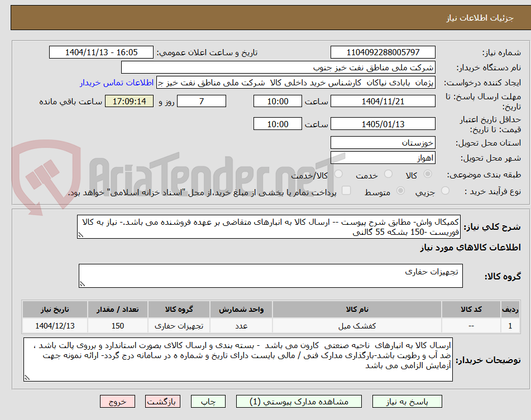Click the item code cell '--'
The height and width of the screenshot is (420, 531).
tap(471, 326)
